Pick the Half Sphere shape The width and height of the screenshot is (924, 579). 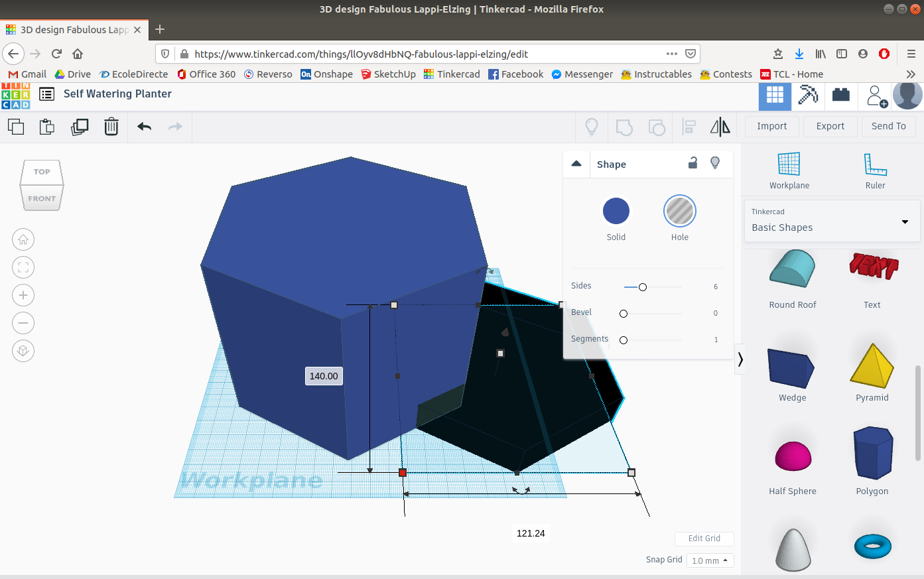point(793,467)
